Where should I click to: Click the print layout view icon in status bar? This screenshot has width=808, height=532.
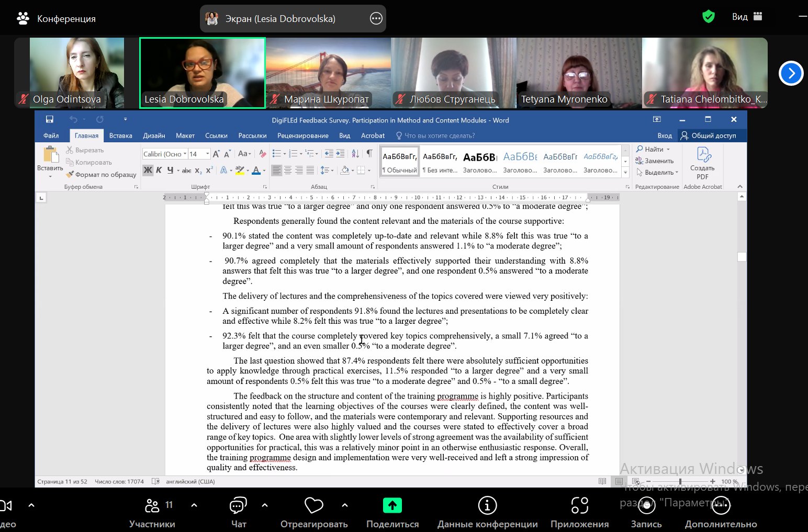click(619, 481)
